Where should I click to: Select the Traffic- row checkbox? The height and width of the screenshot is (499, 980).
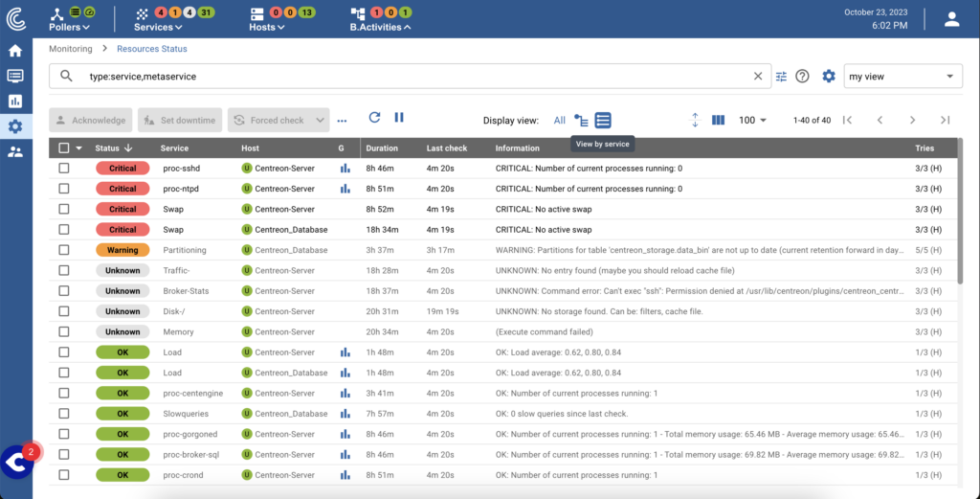[x=64, y=270]
